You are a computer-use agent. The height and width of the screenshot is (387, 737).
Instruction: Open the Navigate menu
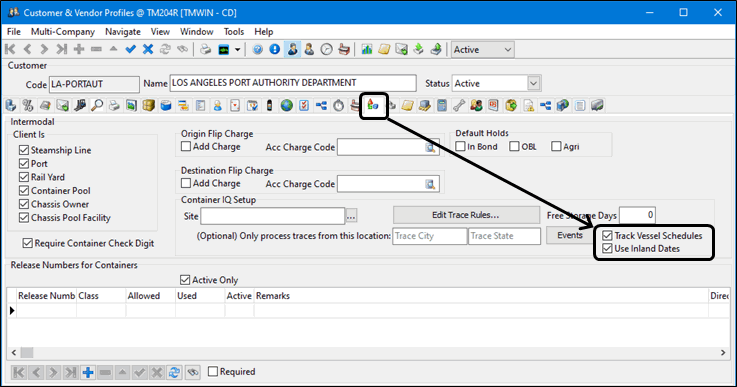pyautogui.click(x=123, y=32)
